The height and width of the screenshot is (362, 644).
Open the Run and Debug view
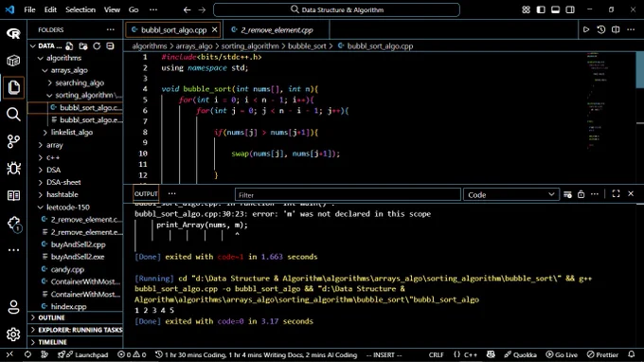click(13, 169)
